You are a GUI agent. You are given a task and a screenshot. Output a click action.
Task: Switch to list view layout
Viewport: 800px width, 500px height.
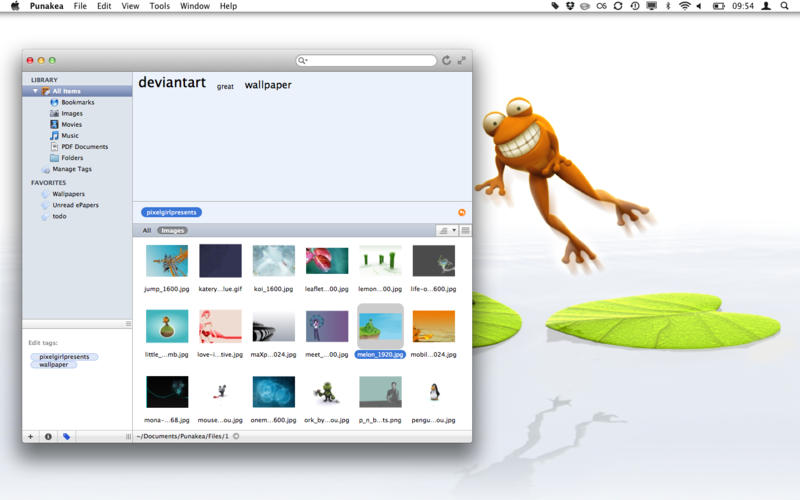(x=465, y=230)
